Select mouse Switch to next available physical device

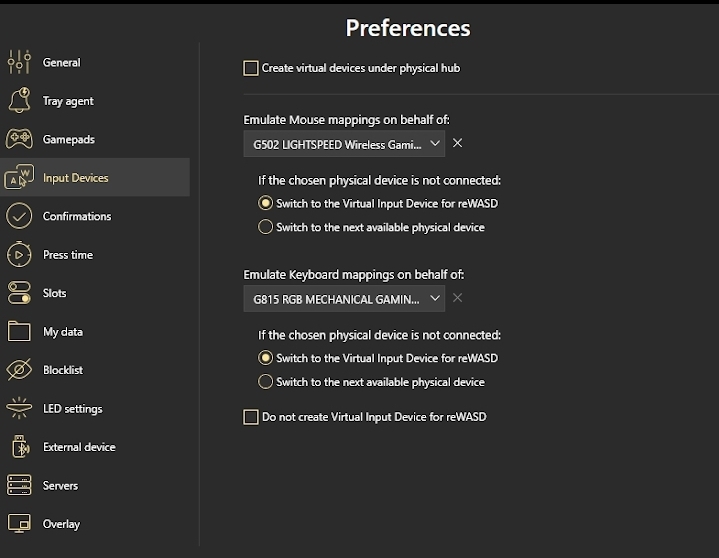[x=265, y=227]
